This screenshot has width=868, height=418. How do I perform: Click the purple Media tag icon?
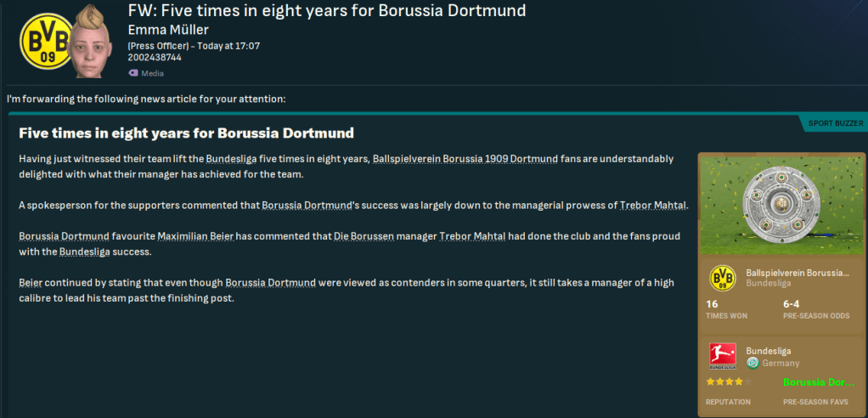point(132,73)
